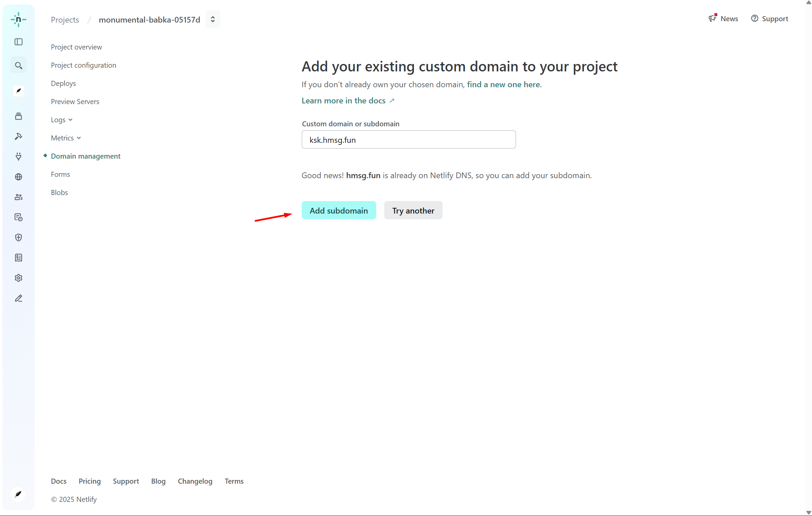This screenshot has height=516, width=812.
Task: Expand the Metrics submenu
Action: coord(66,138)
